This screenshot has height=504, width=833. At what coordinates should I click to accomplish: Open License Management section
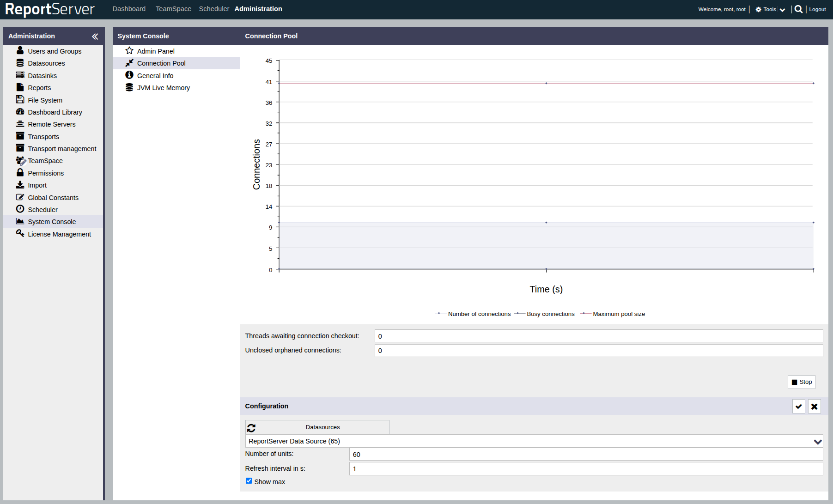click(59, 234)
